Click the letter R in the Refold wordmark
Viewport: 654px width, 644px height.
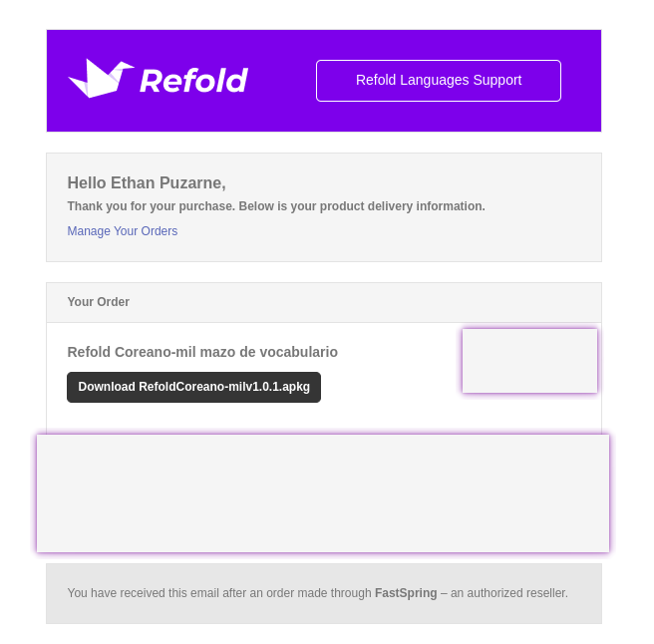150,81
